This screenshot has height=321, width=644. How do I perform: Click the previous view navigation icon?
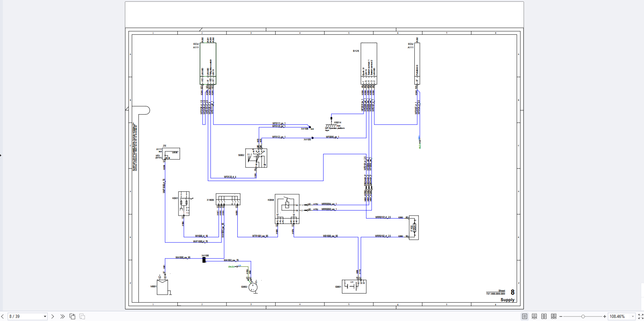pos(72,316)
